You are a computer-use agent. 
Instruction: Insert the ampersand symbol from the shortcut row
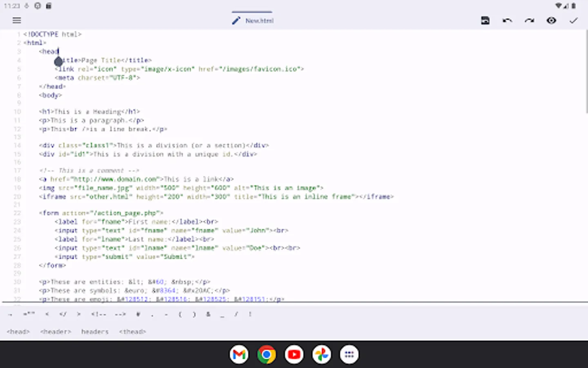tap(208, 314)
